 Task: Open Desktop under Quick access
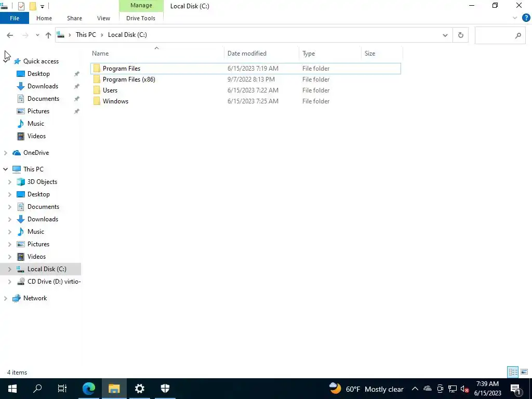38,74
